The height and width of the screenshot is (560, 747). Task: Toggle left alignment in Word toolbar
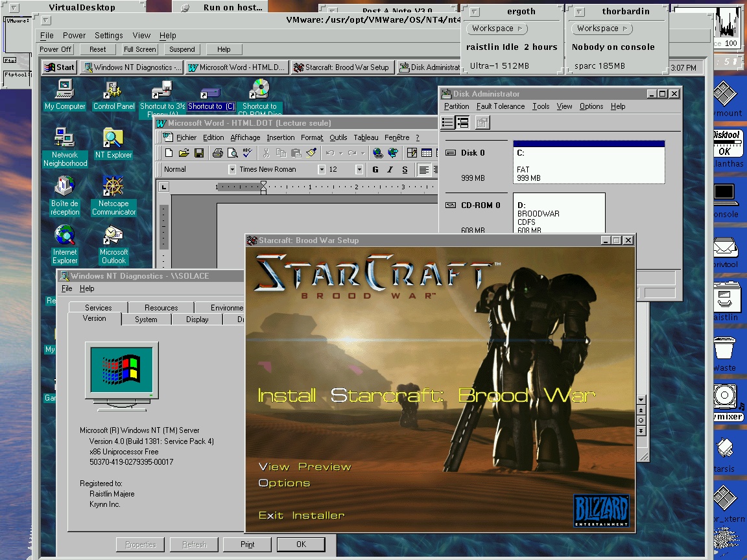tap(423, 170)
